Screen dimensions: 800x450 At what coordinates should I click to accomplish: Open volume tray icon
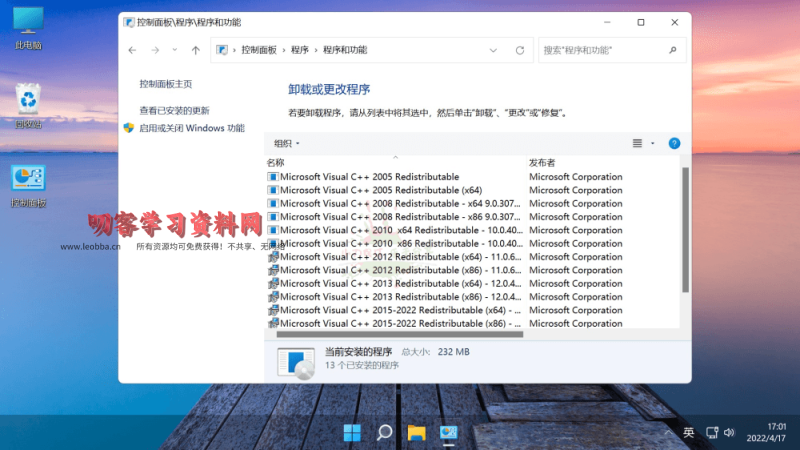(x=729, y=433)
